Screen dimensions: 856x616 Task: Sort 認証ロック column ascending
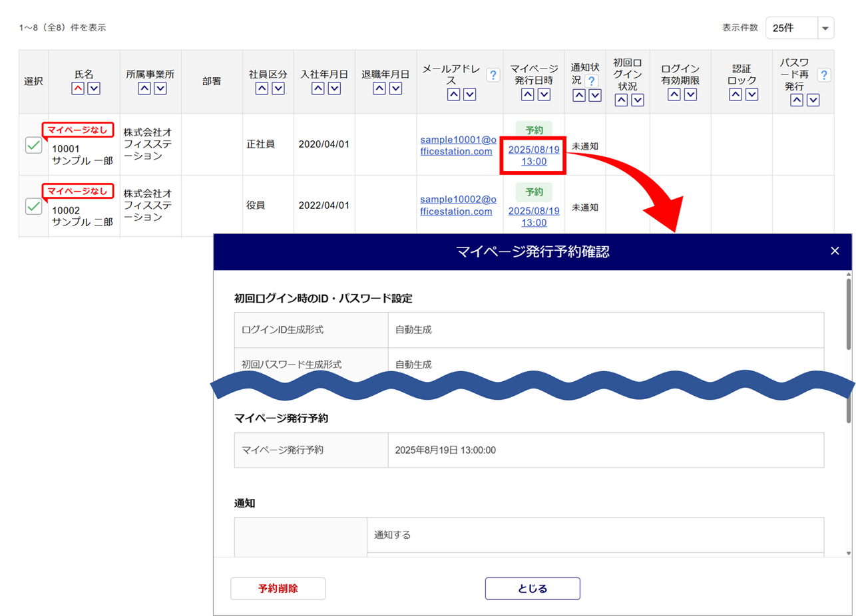coord(736,94)
